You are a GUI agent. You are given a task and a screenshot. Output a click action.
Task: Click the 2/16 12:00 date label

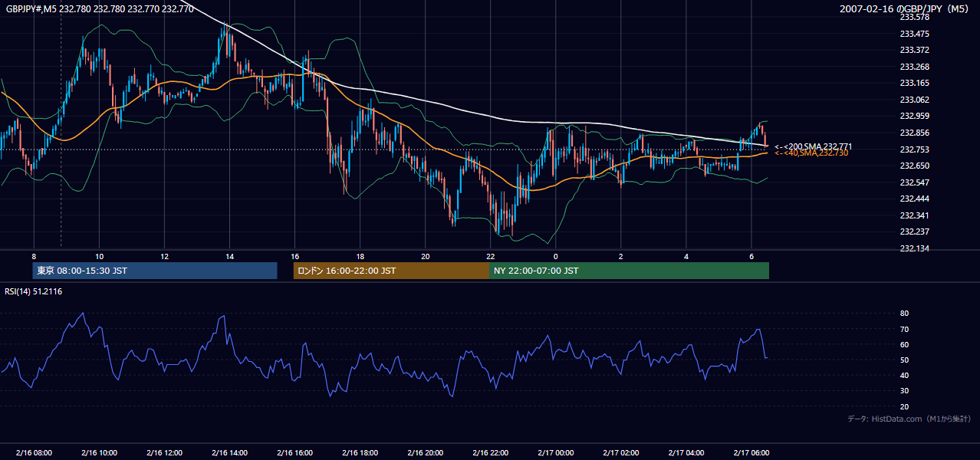click(164, 452)
